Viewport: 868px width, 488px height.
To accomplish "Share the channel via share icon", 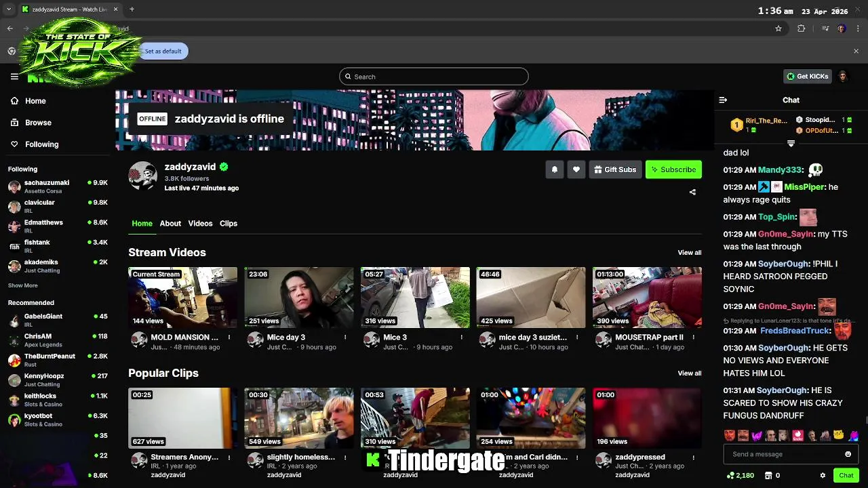I will click(x=692, y=192).
